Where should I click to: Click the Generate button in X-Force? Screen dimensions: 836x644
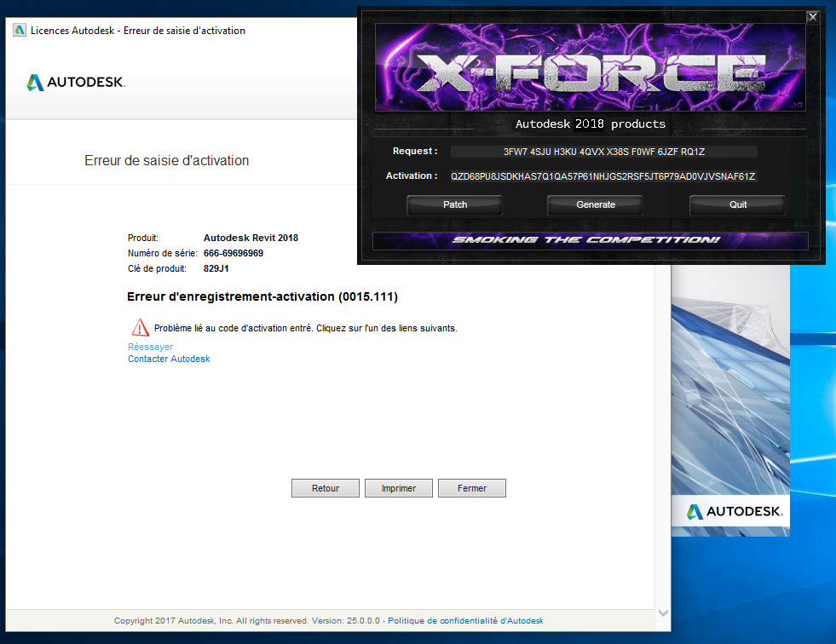[596, 204]
